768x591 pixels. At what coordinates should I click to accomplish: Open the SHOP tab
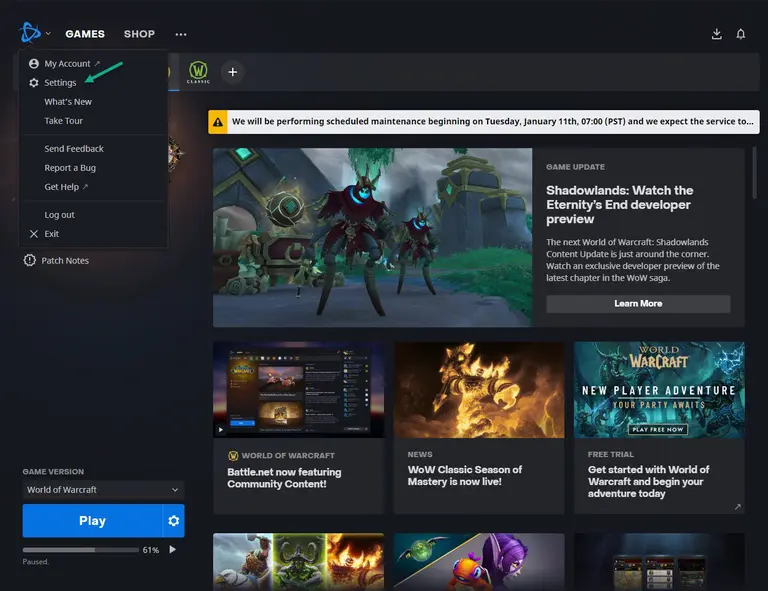click(139, 34)
